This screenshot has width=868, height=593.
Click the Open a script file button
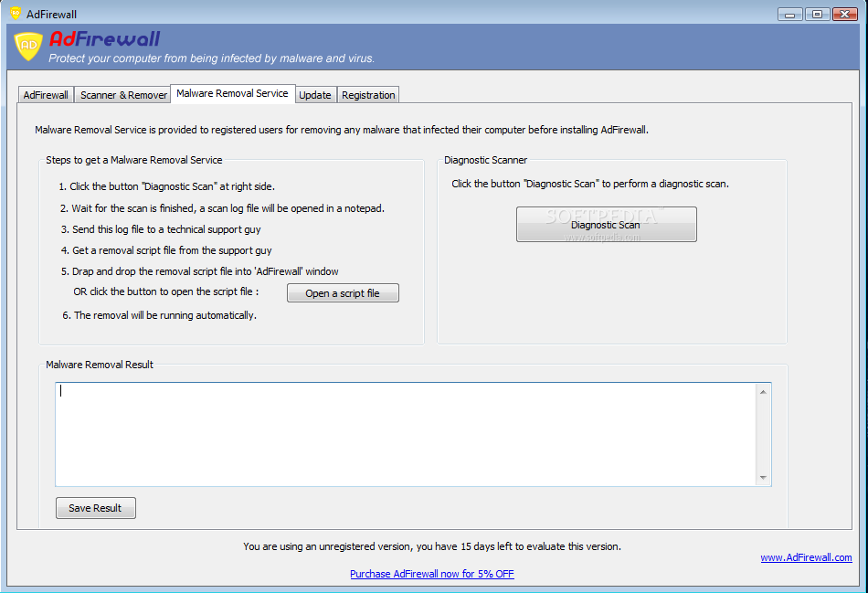(x=343, y=293)
